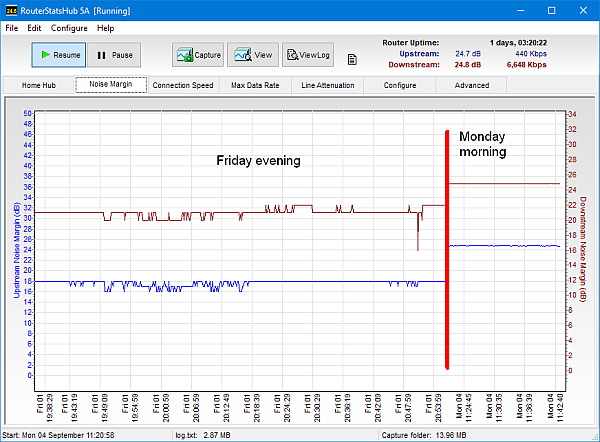Pause the router stats monitoring
Screen dimensions: 600x442
coord(113,55)
